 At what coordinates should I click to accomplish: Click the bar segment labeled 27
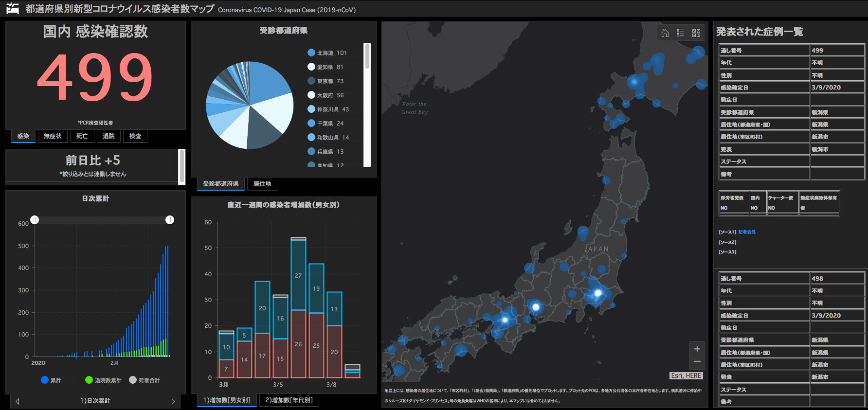(x=298, y=275)
